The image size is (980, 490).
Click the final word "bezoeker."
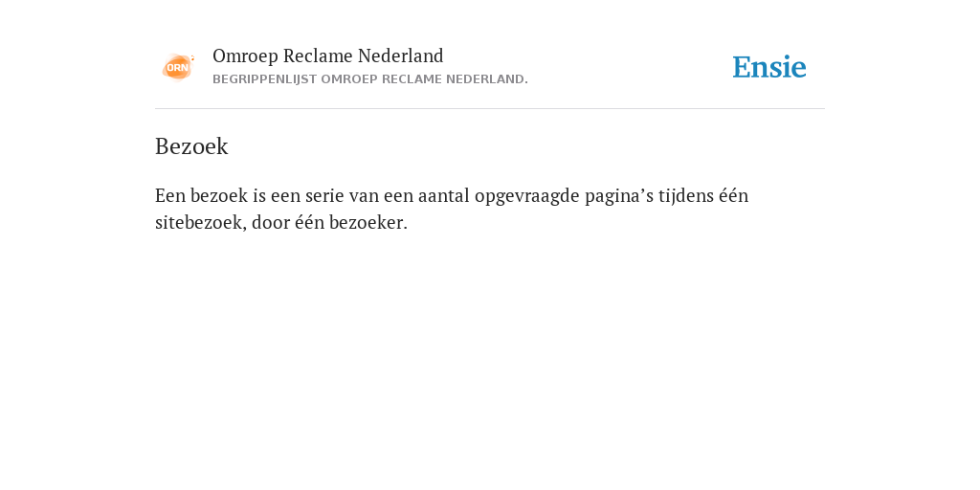[x=368, y=222]
